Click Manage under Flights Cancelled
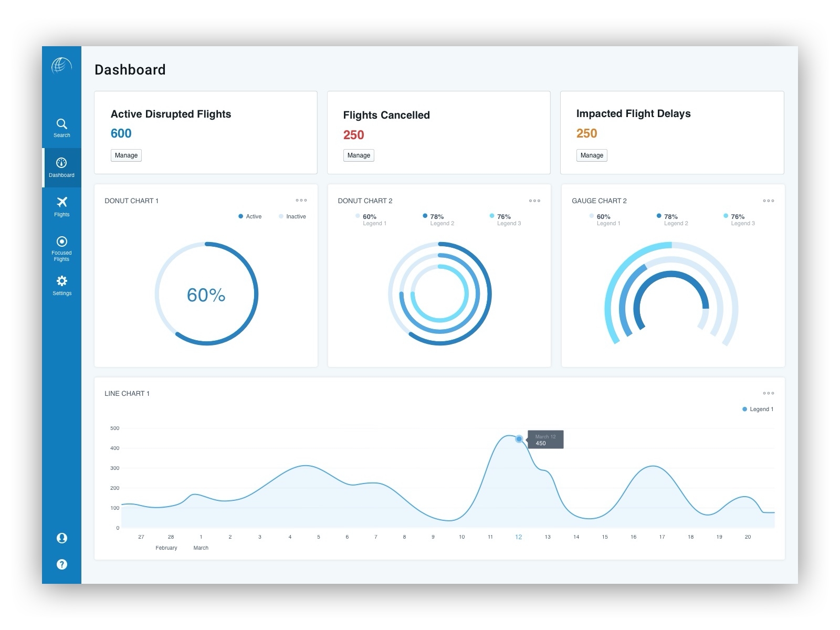 [359, 155]
